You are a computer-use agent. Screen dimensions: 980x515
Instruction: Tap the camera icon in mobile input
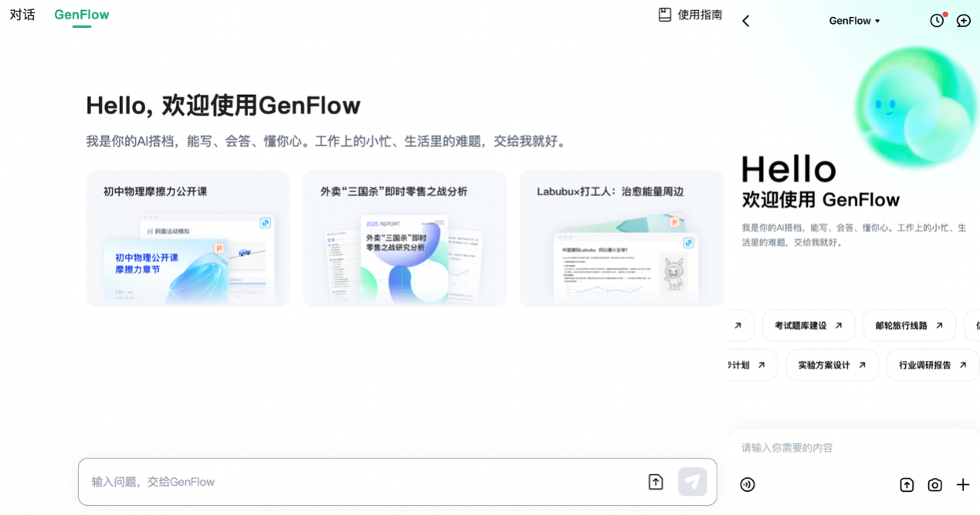[934, 485]
